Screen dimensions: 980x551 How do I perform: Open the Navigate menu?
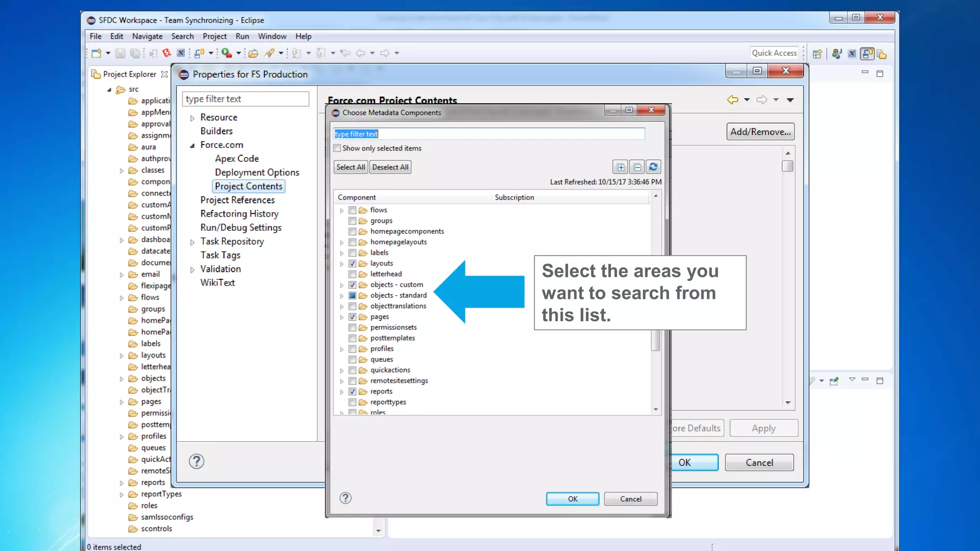(147, 36)
